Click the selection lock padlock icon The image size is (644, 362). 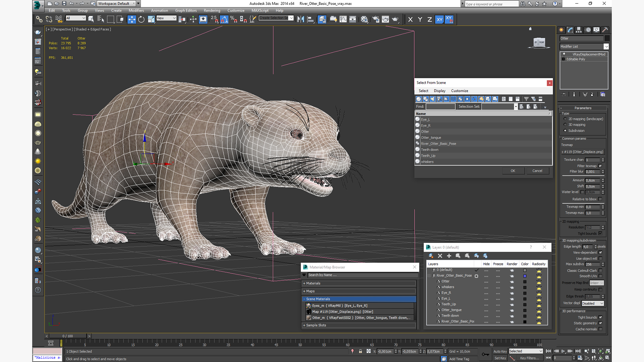pyautogui.click(x=360, y=351)
